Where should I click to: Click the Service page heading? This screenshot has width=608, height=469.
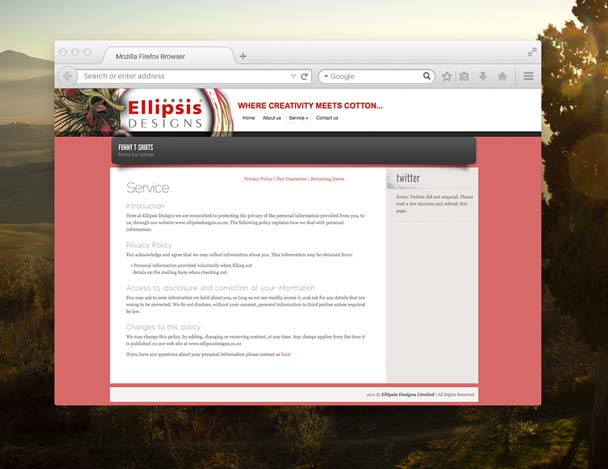click(148, 188)
